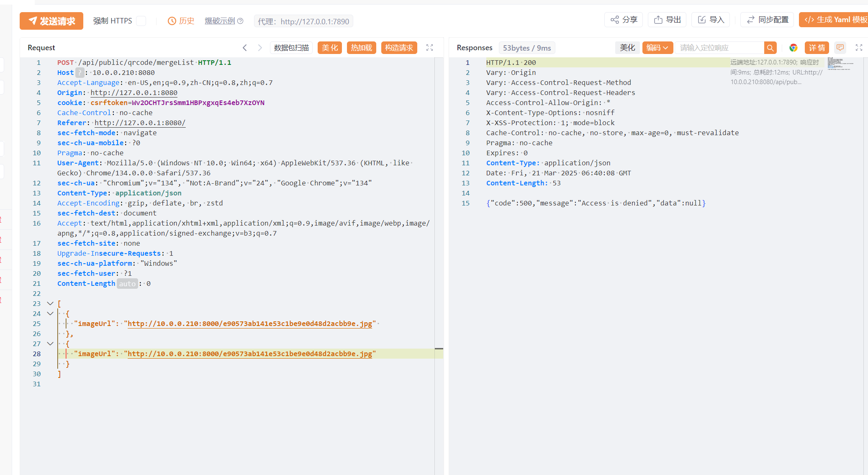Click the hot reload button in Request

tap(361, 48)
